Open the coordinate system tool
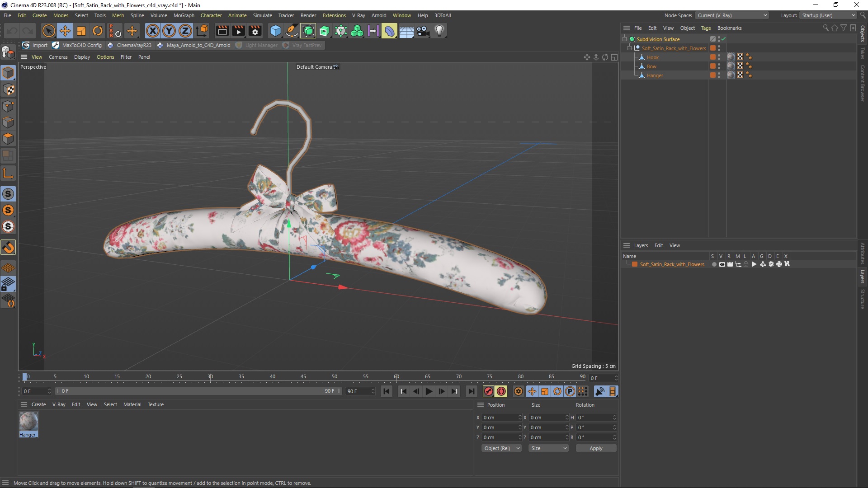Viewport: 868px width, 488px height. pyautogui.click(x=202, y=31)
